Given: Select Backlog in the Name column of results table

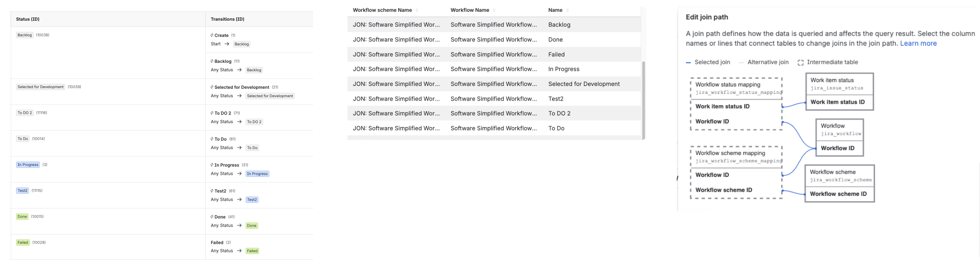Looking at the screenshot, I should pyautogui.click(x=559, y=25).
